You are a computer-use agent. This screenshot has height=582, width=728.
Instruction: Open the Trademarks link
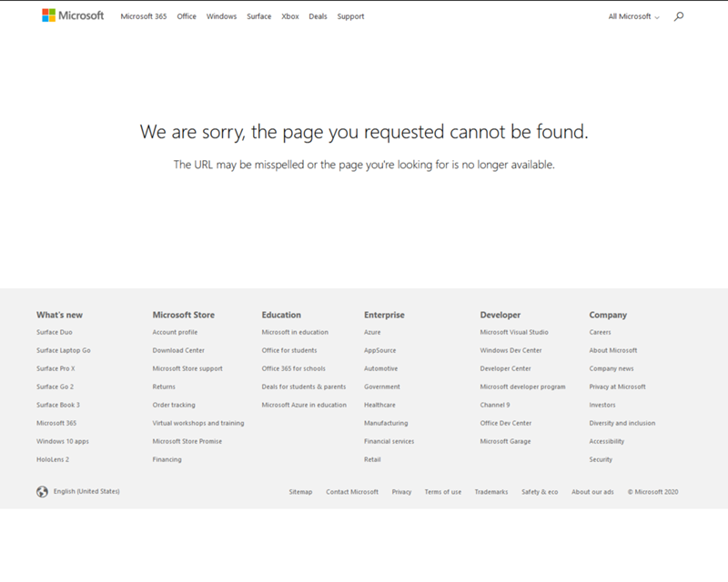tap(491, 492)
